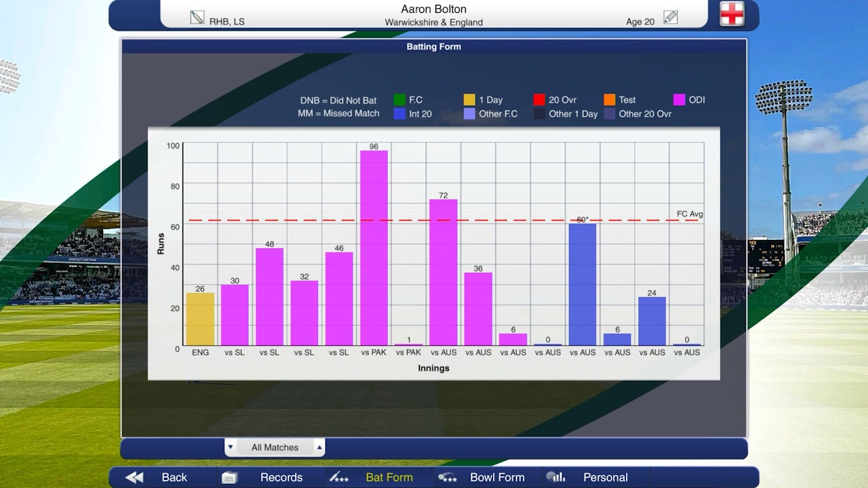Screen dimensions: 868x488
Task: Click the England flag emblem
Action: [x=733, y=14]
